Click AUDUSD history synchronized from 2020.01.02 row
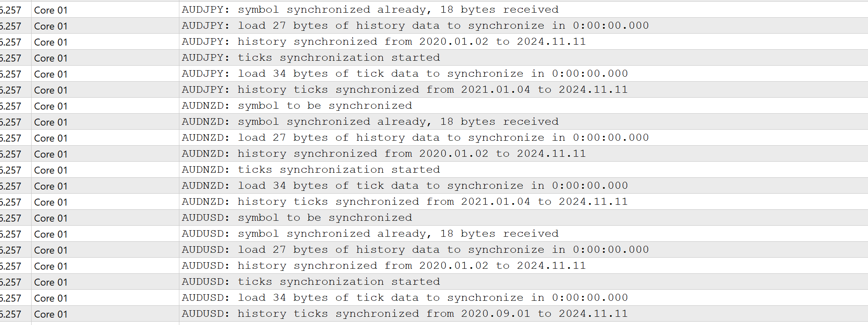 [434, 265]
